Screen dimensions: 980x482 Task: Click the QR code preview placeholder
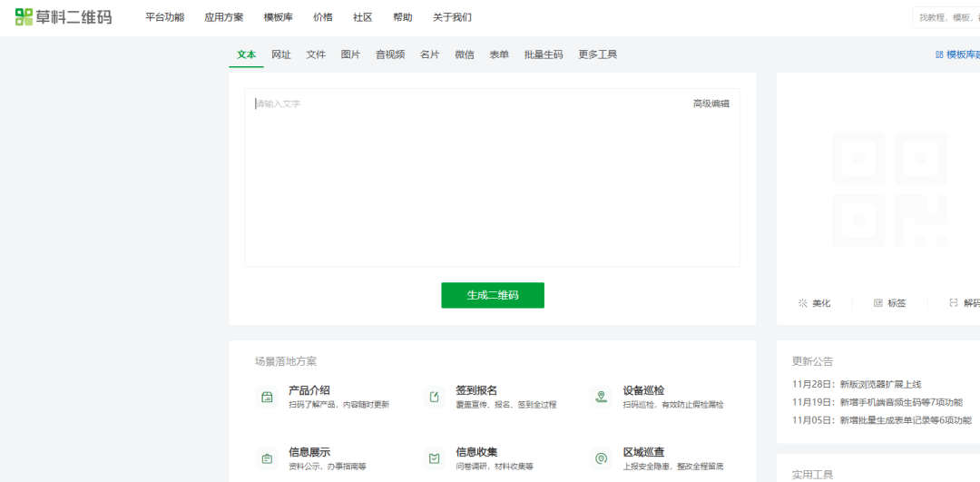point(889,190)
